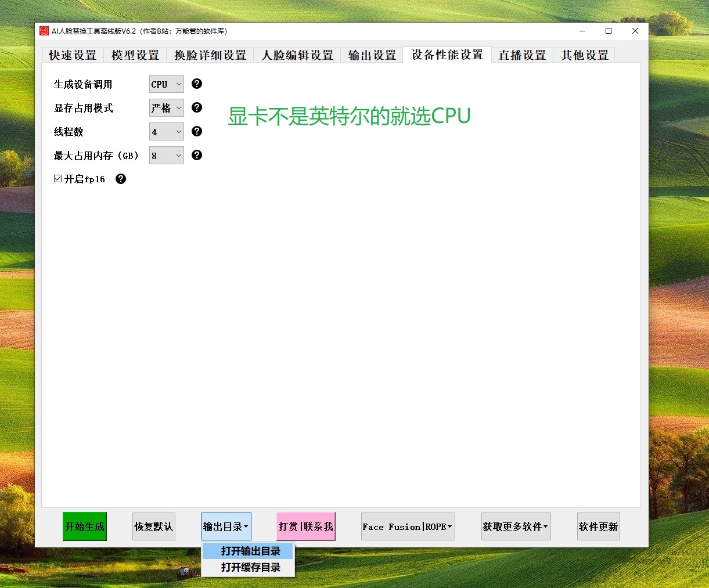The width and height of the screenshot is (709, 588).
Task: Open the 其他设置 tab
Action: click(585, 55)
